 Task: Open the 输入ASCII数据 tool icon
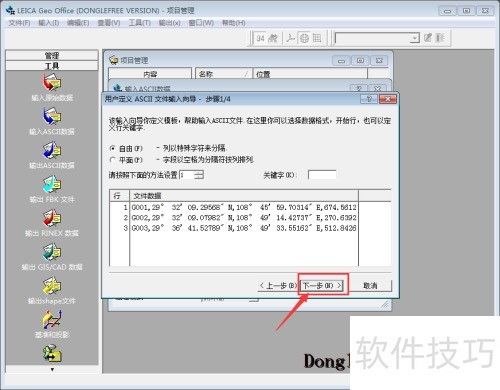point(52,116)
